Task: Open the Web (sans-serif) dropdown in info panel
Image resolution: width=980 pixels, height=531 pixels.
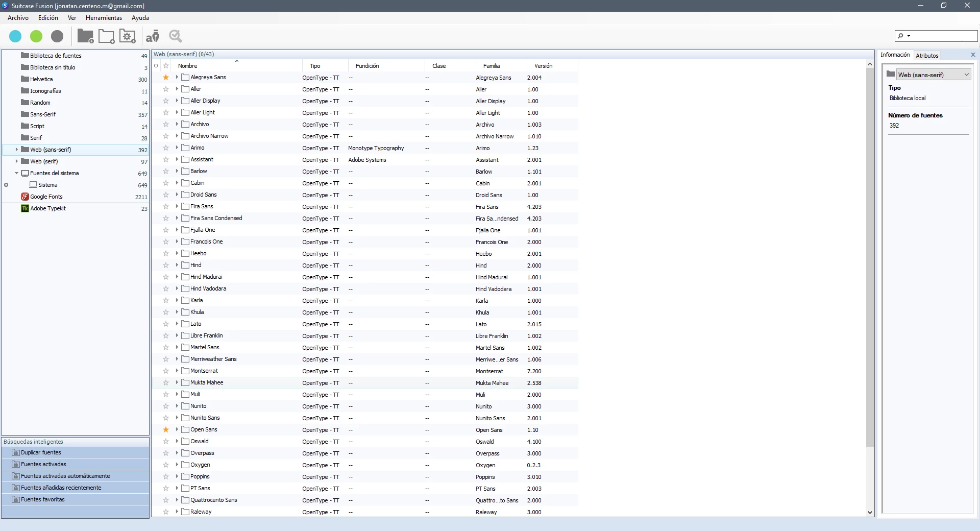Action: pyautogui.click(x=934, y=75)
